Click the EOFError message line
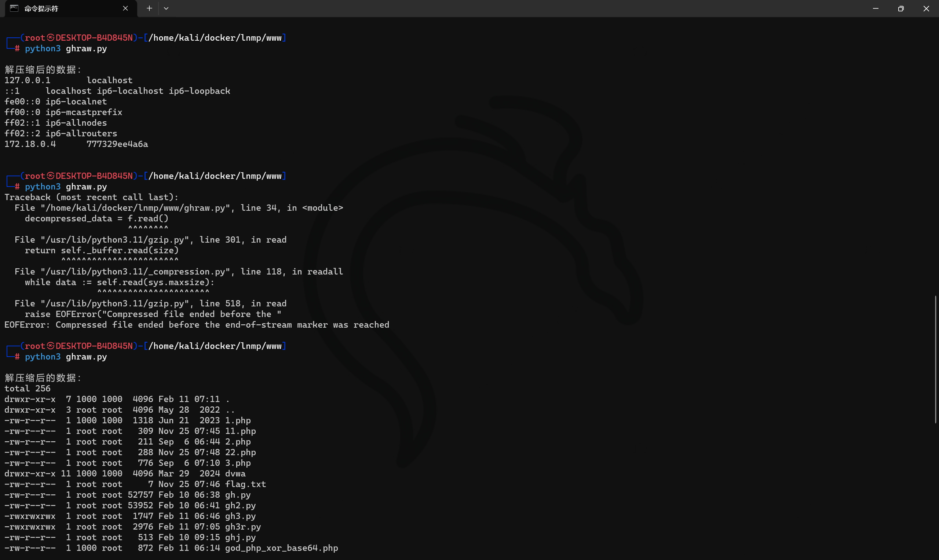 [x=196, y=325]
